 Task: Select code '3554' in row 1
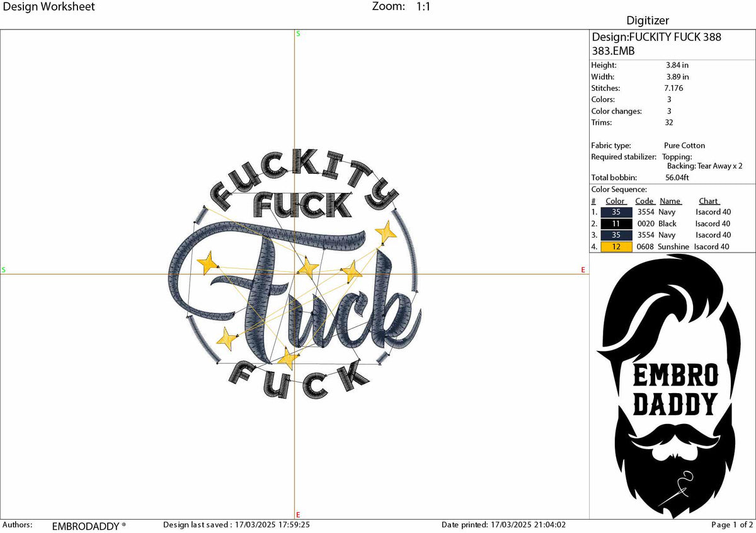[646, 212]
